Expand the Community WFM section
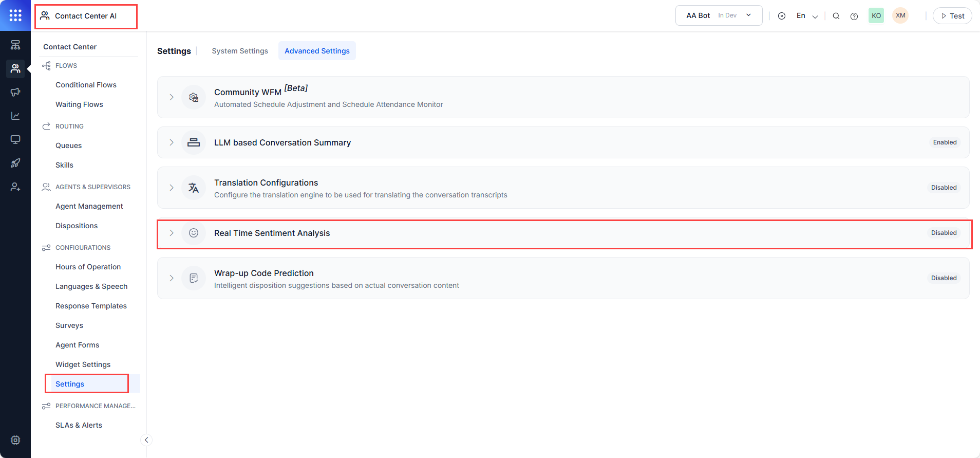 point(172,97)
